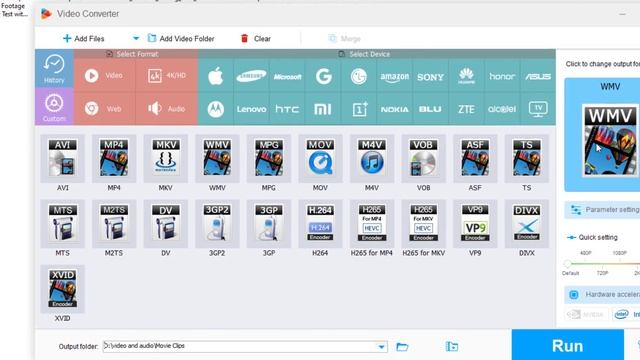Choose the 3GP2 format
Screen dimensions: 640x360
click(217, 224)
